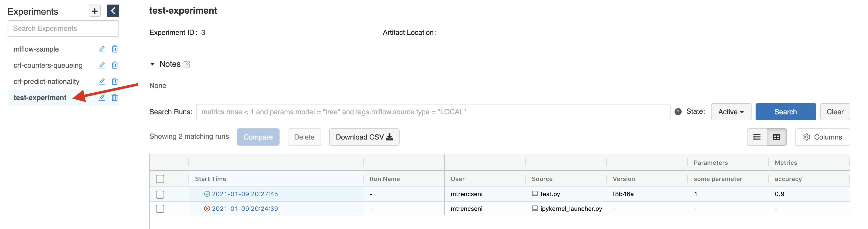Click mtrencseni user in first run row
This screenshot has height=229, width=868.
(467, 194)
